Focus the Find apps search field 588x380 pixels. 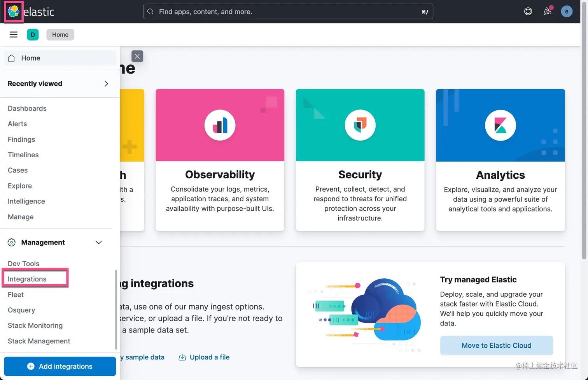click(288, 12)
